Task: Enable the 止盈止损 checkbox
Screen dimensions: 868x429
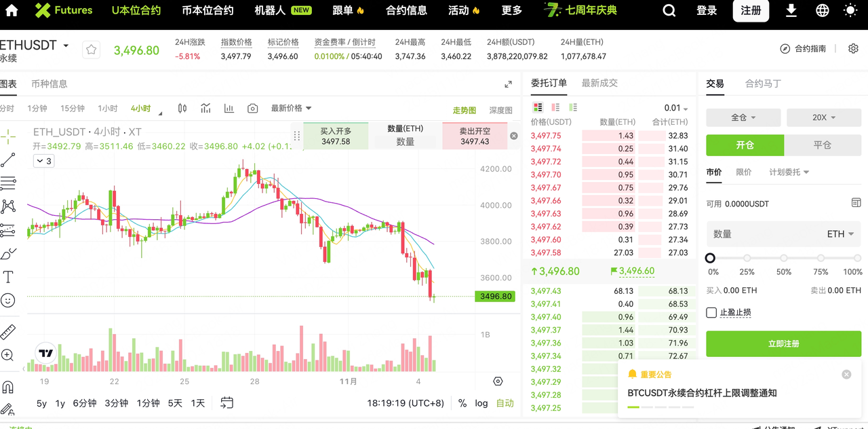Action: coord(711,312)
